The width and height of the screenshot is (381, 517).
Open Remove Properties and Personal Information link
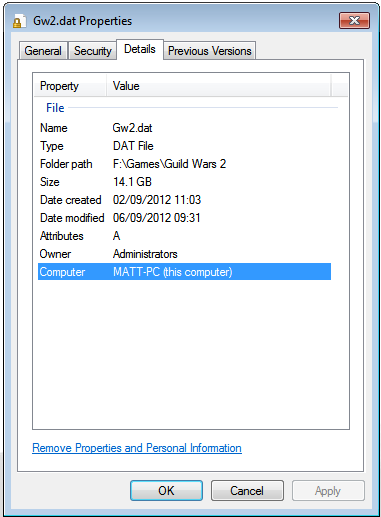point(137,448)
